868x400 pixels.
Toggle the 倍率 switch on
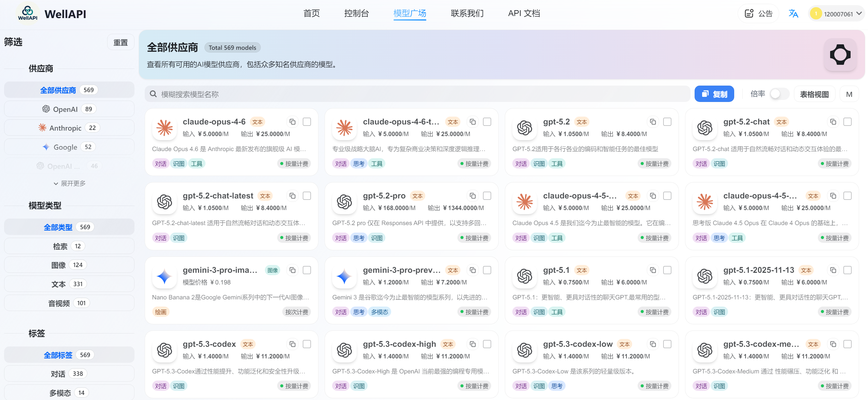779,94
